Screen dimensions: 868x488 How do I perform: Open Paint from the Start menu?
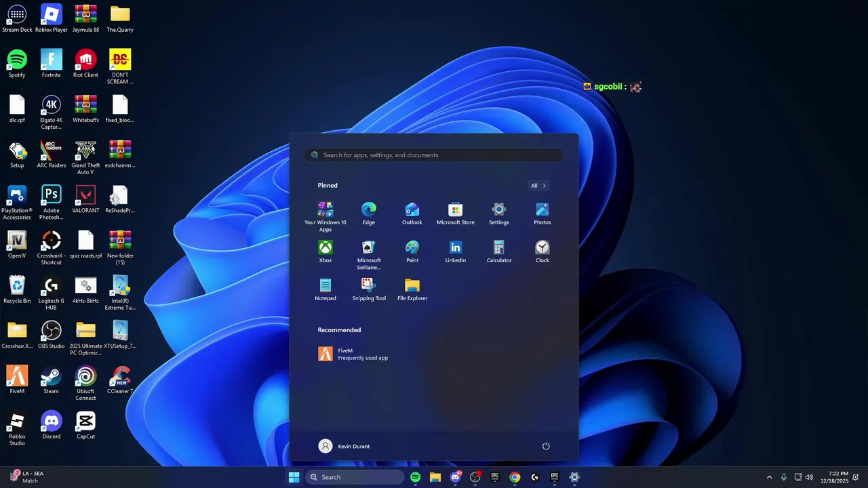point(412,251)
